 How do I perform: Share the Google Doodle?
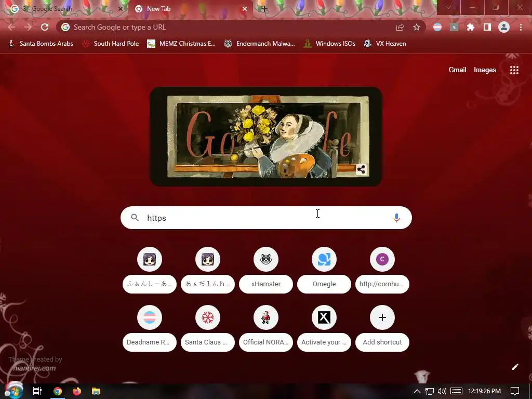coord(362,169)
